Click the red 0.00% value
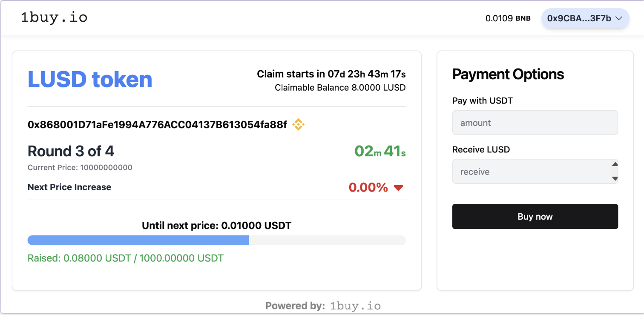The image size is (644, 315). point(368,187)
